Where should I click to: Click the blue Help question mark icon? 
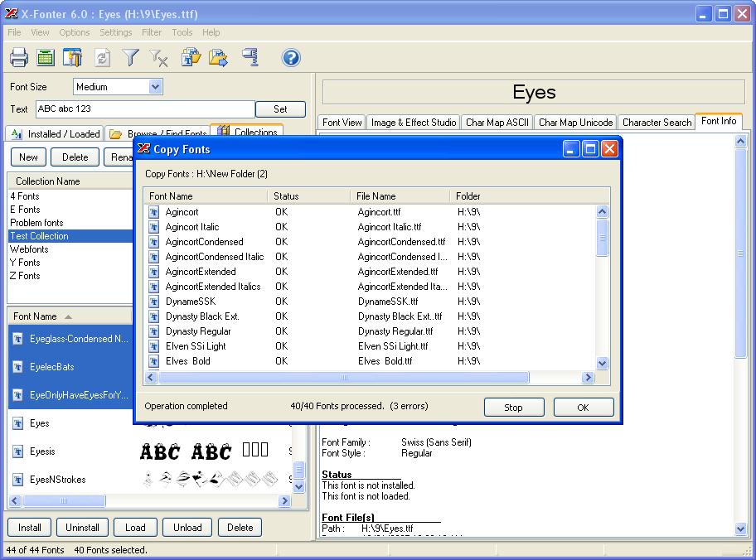coord(291,58)
